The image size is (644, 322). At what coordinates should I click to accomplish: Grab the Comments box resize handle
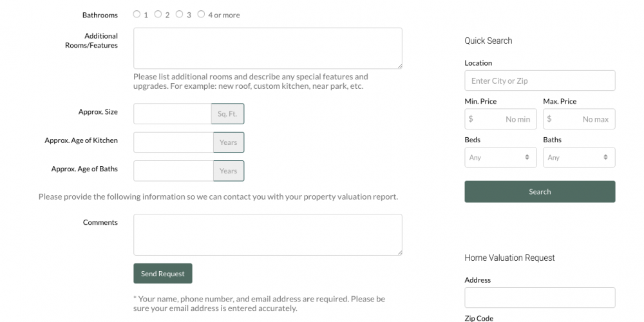tap(399, 252)
